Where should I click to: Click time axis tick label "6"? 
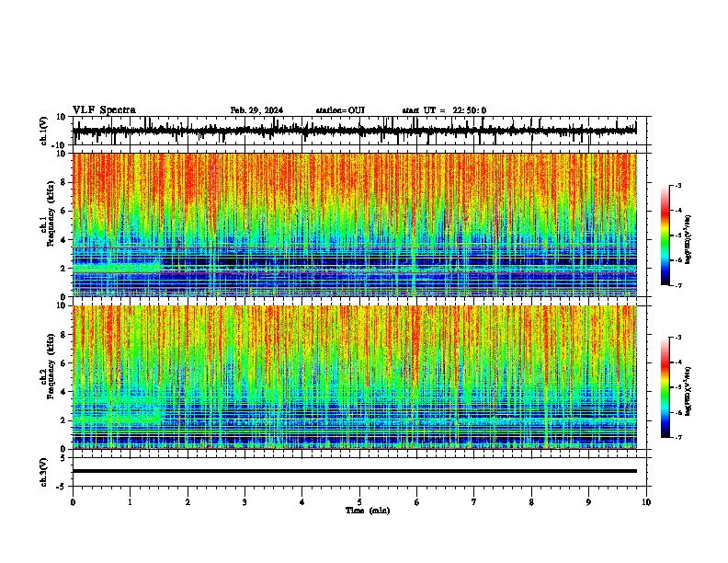pyautogui.click(x=416, y=502)
